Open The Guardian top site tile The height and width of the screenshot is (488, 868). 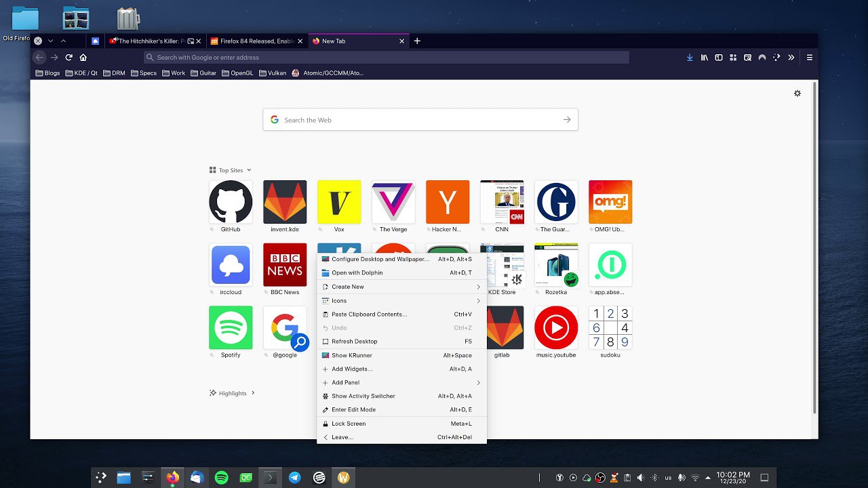556,202
